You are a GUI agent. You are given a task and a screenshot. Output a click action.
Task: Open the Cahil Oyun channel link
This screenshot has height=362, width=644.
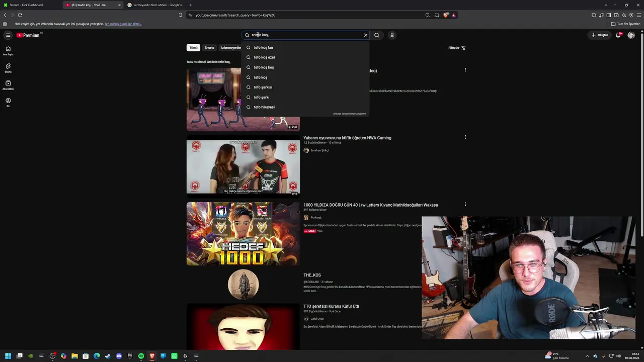click(x=317, y=319)
